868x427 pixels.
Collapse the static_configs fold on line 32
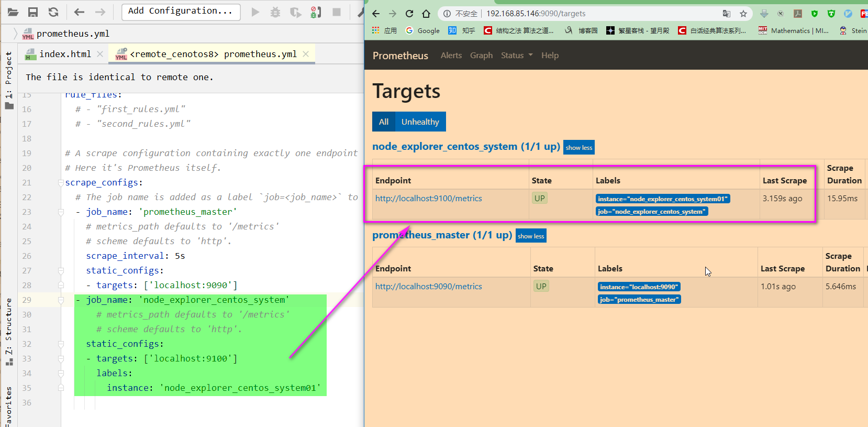(x=61, y=344)
